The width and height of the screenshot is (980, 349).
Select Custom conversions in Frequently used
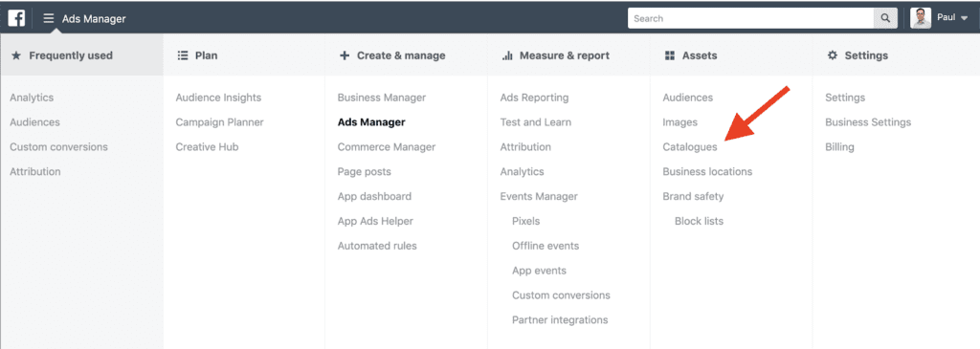(58, 147)
